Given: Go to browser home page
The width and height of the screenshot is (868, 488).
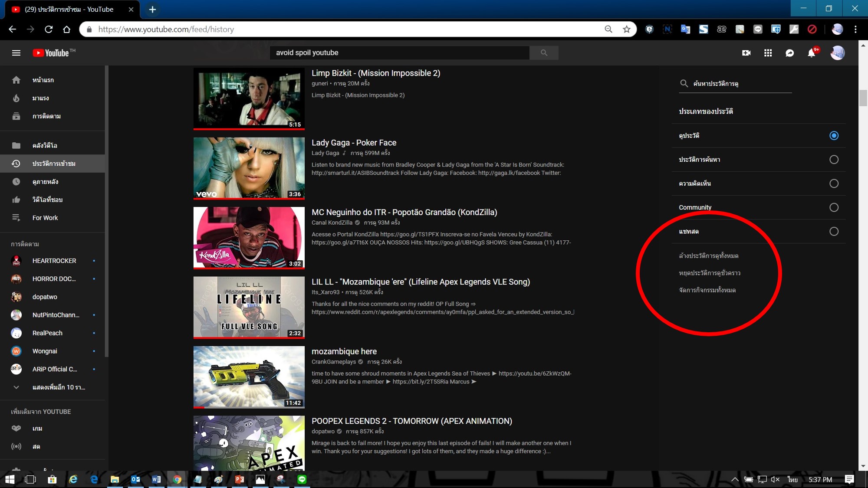Looking at the screenshot, I should (66, 29).
